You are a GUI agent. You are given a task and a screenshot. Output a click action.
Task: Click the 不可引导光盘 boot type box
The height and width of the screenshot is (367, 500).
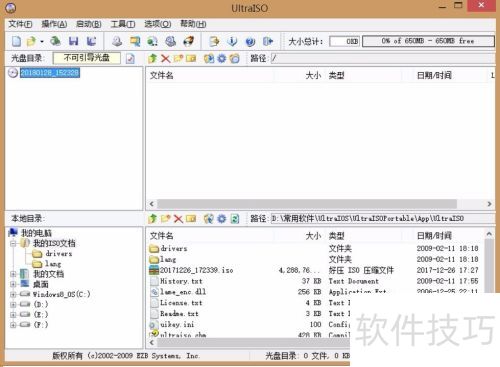tap(87, 58)
